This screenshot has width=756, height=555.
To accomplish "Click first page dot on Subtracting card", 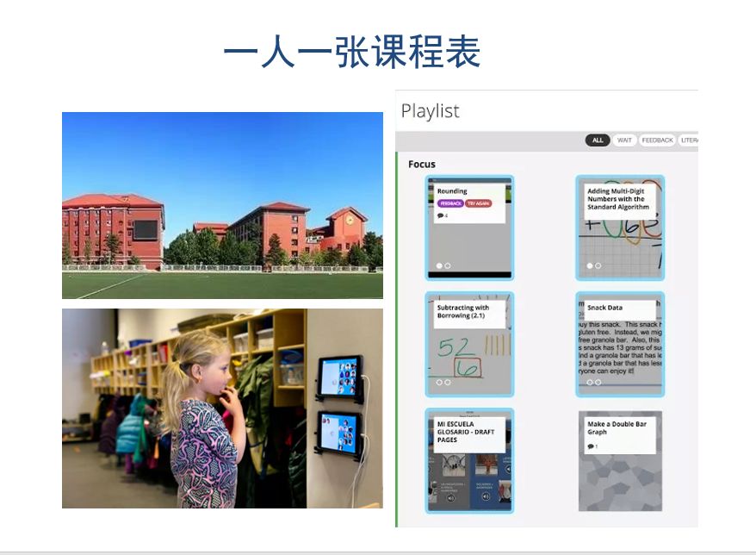I will (x=439, y=383).
